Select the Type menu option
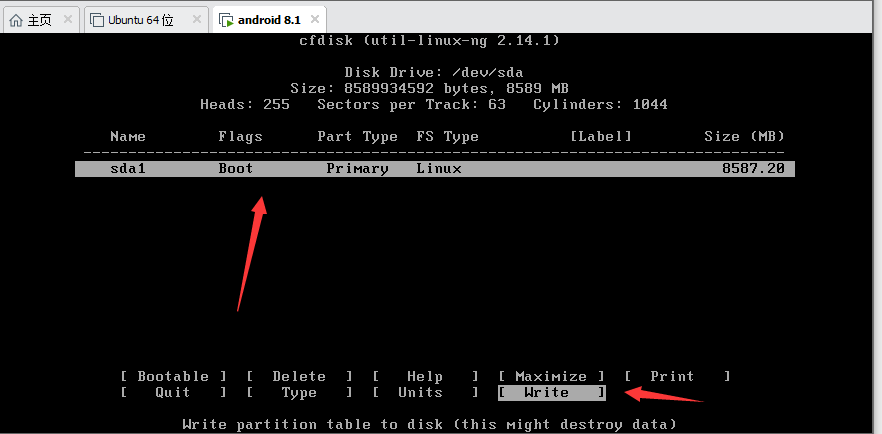 coord(299,392)
